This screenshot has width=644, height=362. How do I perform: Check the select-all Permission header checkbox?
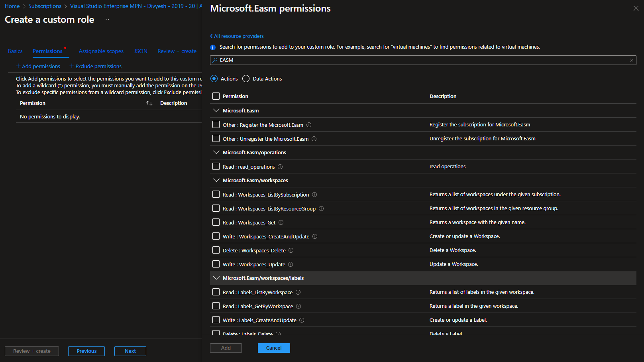pyautogui.click(x=216, y=96)
